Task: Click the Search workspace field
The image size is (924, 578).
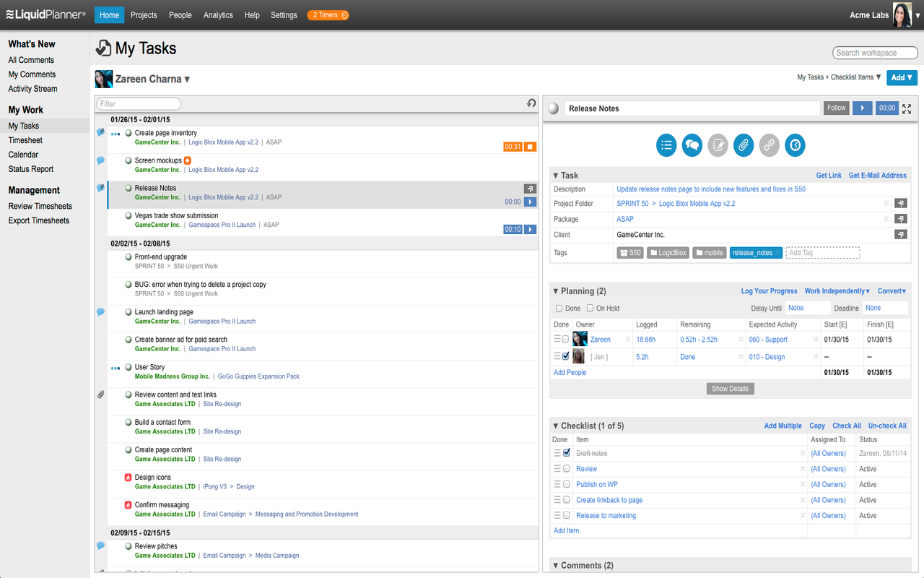Action: (875, 52)
